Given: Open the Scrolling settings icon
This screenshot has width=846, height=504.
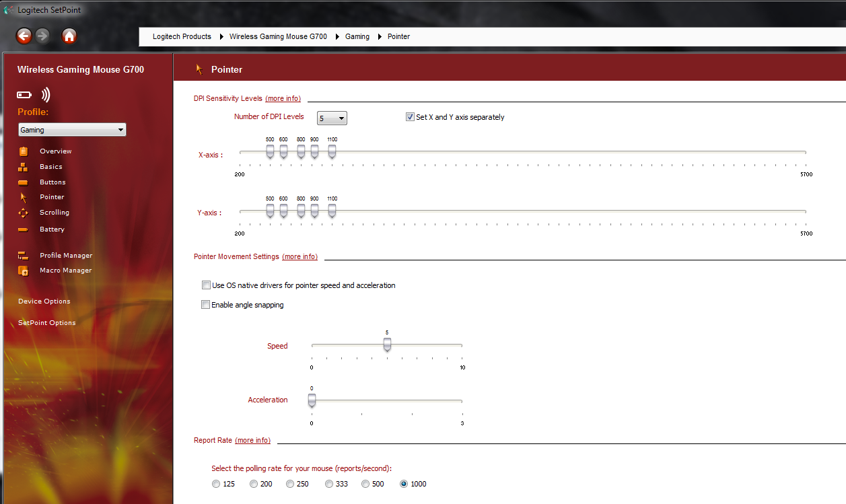Looking at the screenshot, I should (x=24, y=213).
